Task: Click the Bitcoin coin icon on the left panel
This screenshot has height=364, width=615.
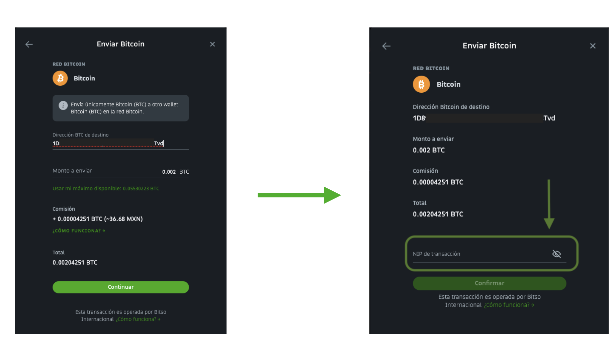Action: pos(60,78)
